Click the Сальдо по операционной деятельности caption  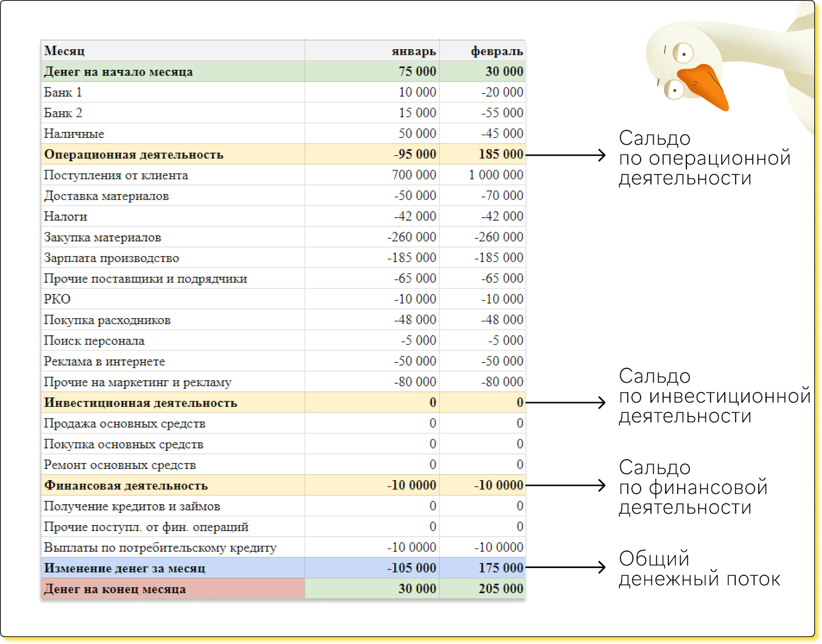click(704, 158)
